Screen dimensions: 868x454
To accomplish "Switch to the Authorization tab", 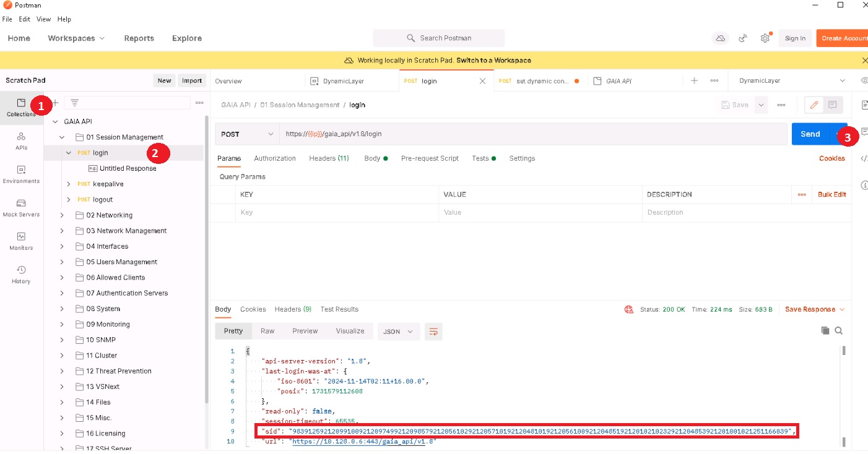I will [x=275, y=158].
